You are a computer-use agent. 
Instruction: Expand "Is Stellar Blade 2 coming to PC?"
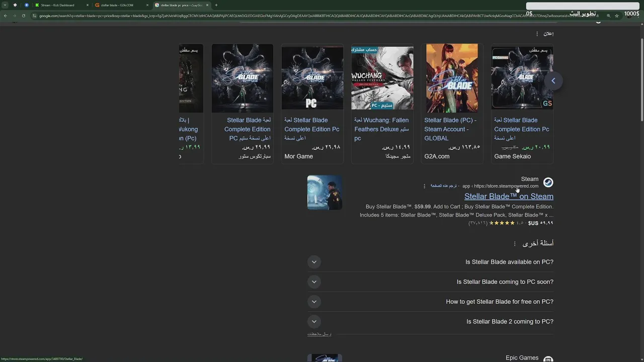point(431,322)
